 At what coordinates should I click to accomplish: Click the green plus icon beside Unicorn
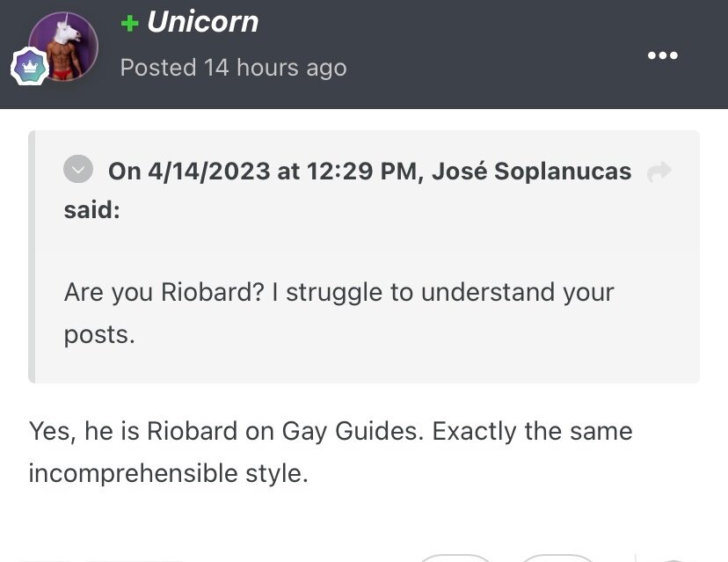click(129, 23)
